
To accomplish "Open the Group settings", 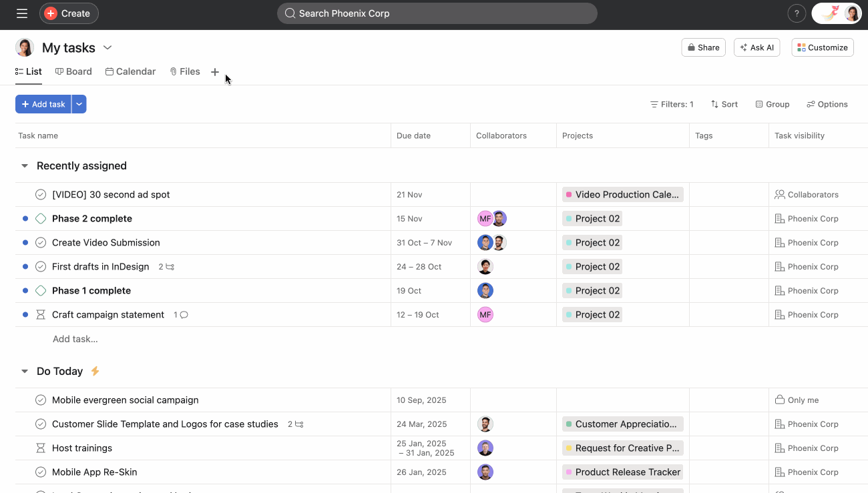I will coord(773,104).
